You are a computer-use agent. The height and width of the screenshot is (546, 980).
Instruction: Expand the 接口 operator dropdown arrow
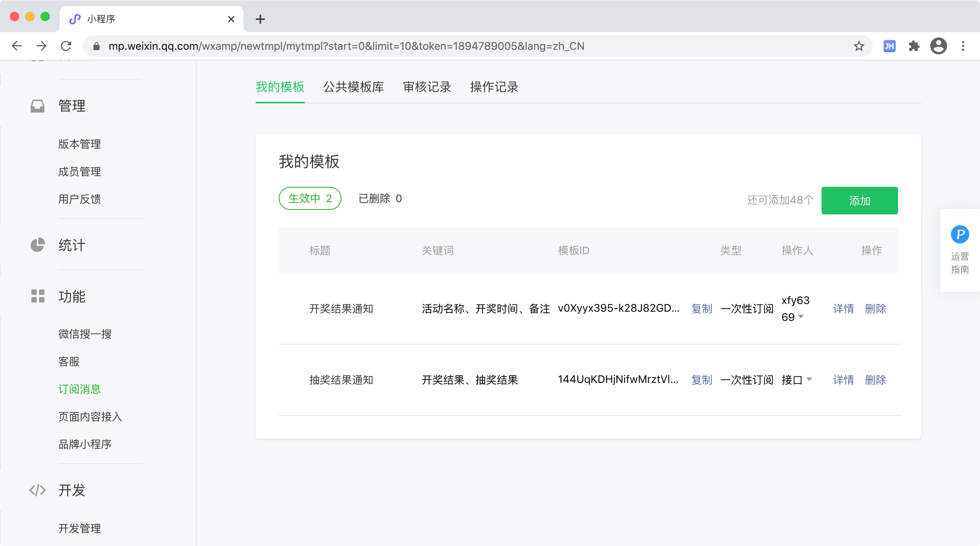click(809, 379)
